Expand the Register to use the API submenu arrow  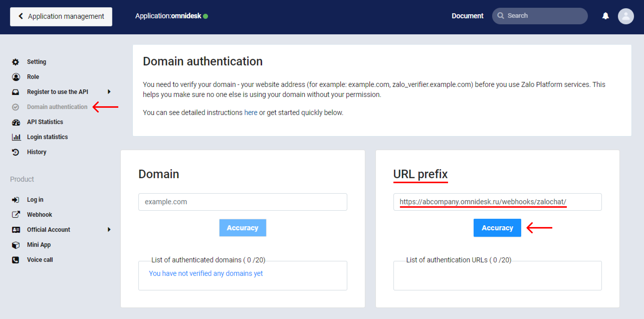click(x=109, y=92)
